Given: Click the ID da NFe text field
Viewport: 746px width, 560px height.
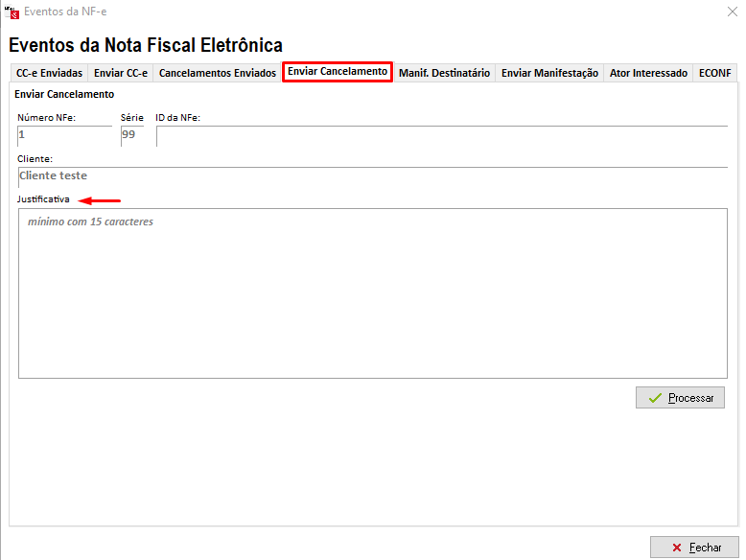Looking at the screenshot, I should 441,135.
